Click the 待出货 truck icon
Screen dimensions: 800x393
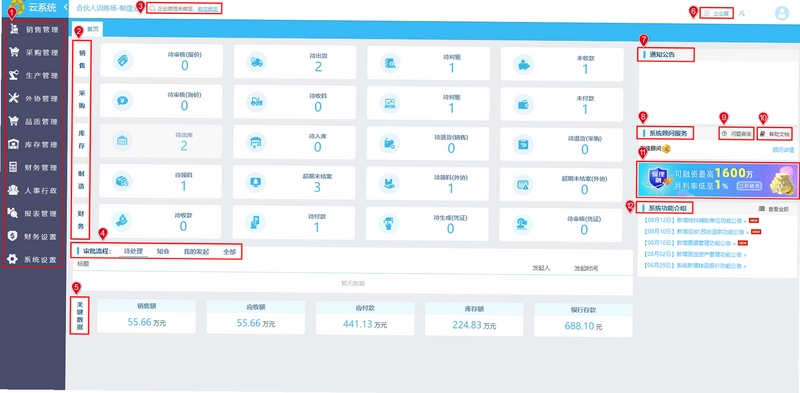pyautogui.click(x=256, y=62)
